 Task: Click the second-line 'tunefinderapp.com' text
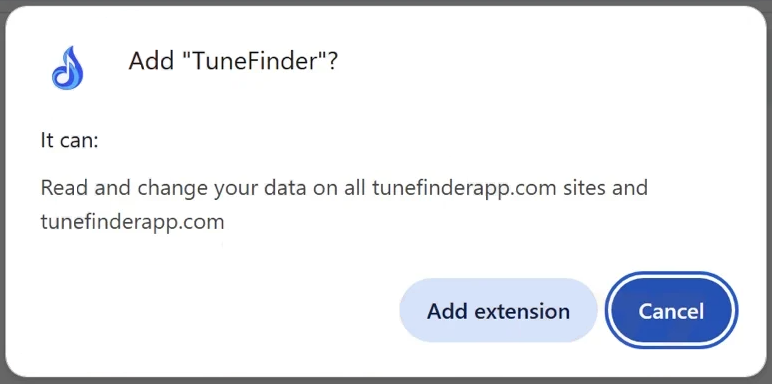(132, 222)
